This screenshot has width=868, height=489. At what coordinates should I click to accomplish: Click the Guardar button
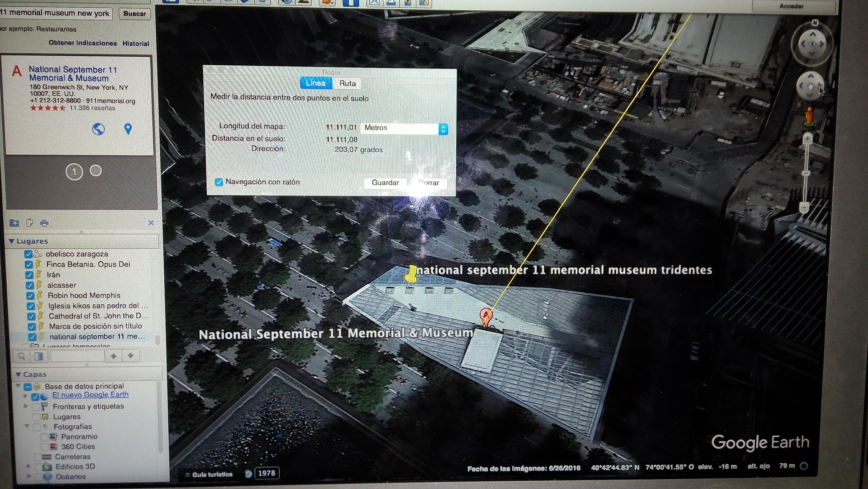385,183
